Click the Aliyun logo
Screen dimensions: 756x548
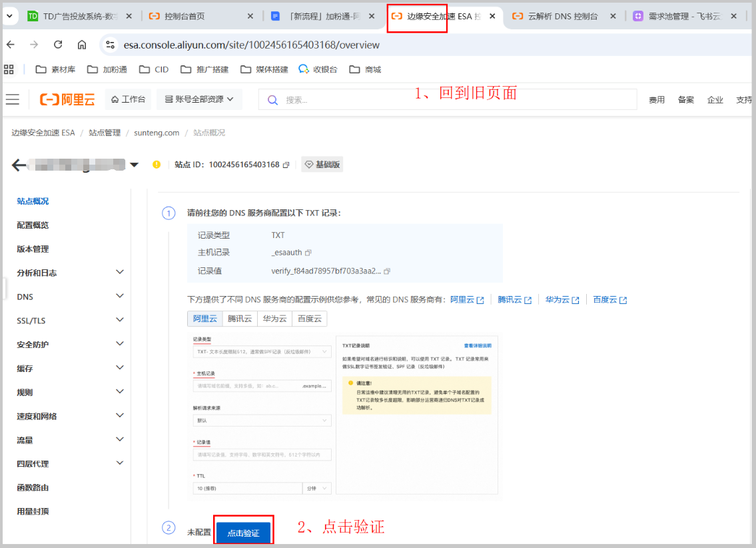[67, 100]
